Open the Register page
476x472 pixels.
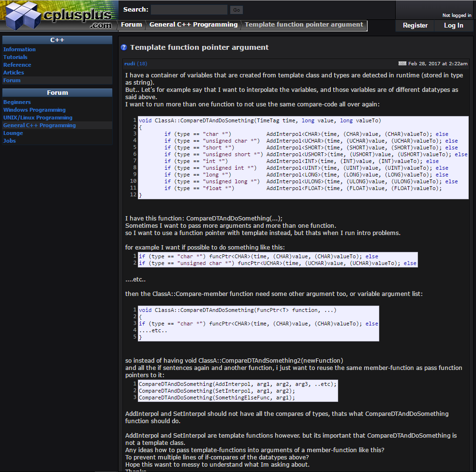click(x=415, y=25)
